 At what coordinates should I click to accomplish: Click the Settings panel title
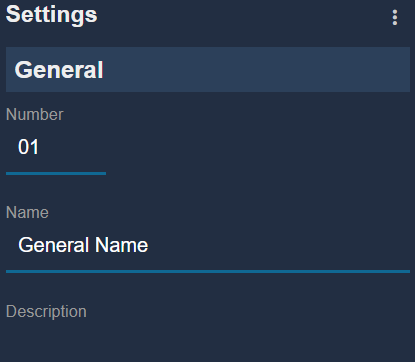(51, 15)
